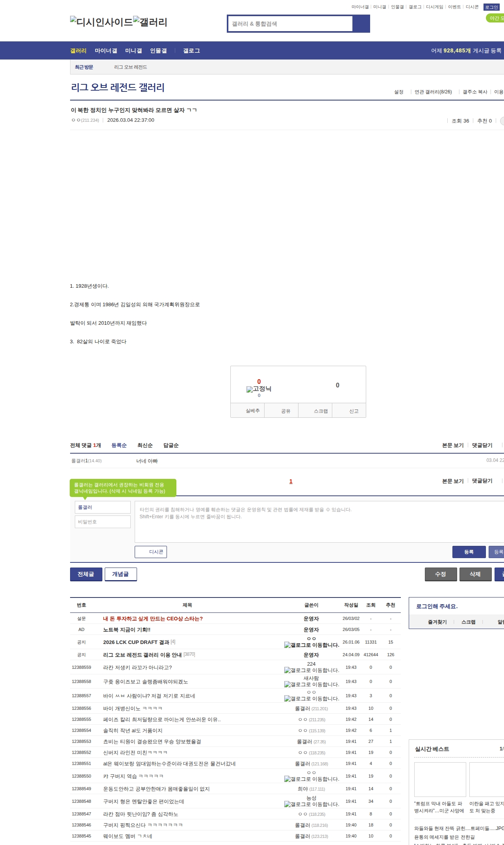Click 로그인해 주세요. in the side box
Viewport: 504px width, 845px height.
pos(437,607)
